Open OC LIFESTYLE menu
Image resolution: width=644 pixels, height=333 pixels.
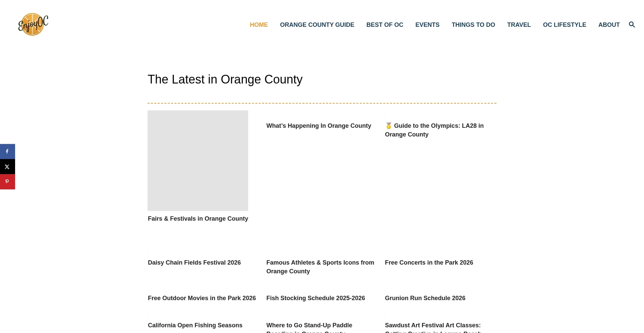(x=565, y=25)
